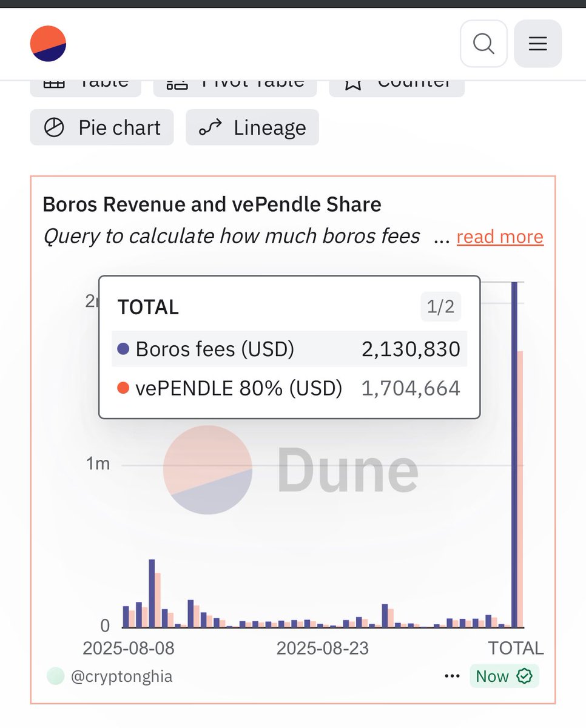Open the Lineage view

(252, 127)
